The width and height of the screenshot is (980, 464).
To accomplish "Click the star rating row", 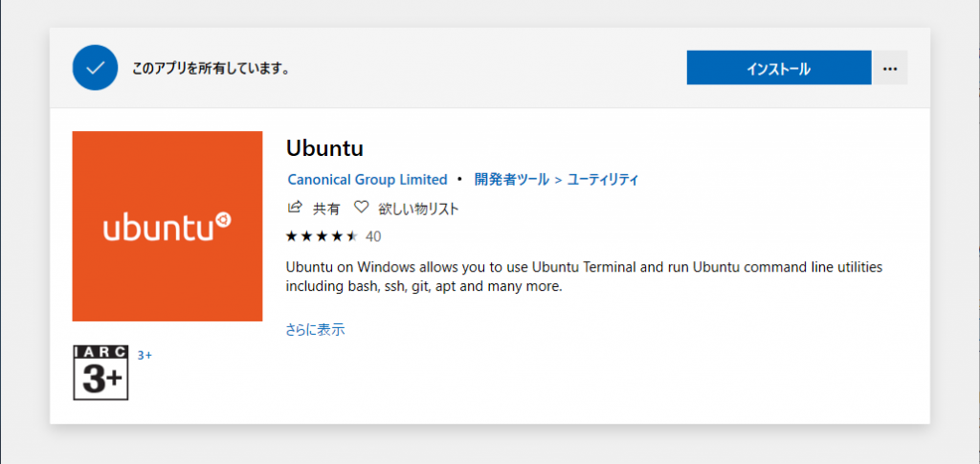I will click(322, 236).
